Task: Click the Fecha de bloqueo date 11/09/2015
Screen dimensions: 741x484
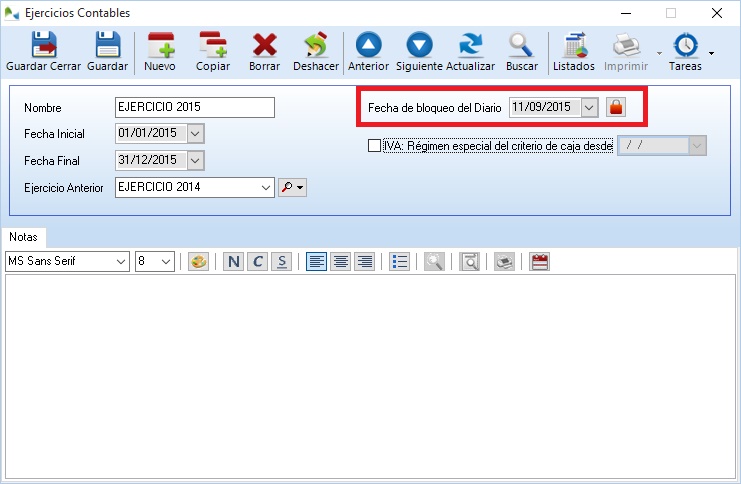Action: tap(542, 107)
